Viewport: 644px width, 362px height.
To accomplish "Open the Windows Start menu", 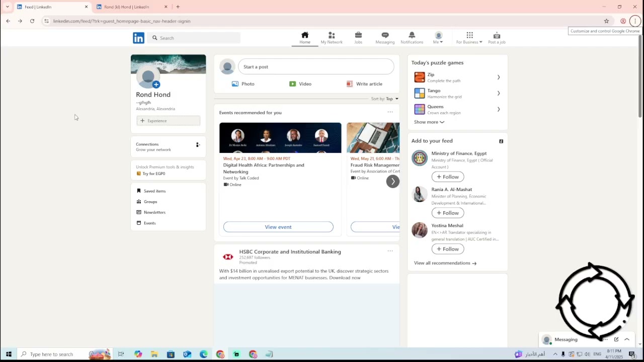I will pos(9,354).
